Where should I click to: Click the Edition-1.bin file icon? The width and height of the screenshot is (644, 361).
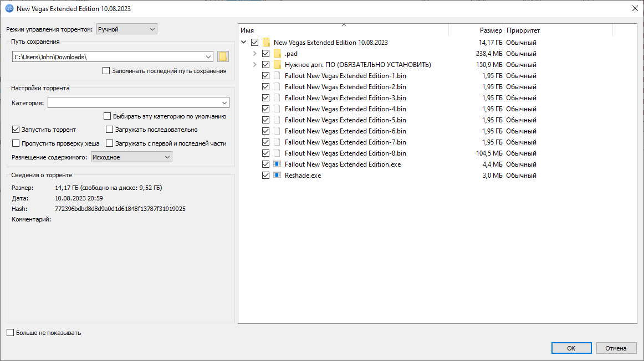pos(277,75)
